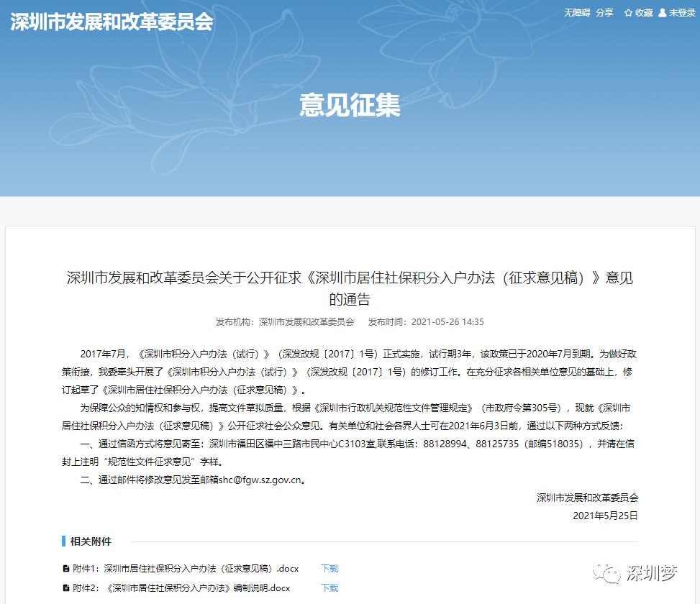This screenshot has width=700, height=604.
Task: Click the 分享 share option
Action: (x=604, y=12)
